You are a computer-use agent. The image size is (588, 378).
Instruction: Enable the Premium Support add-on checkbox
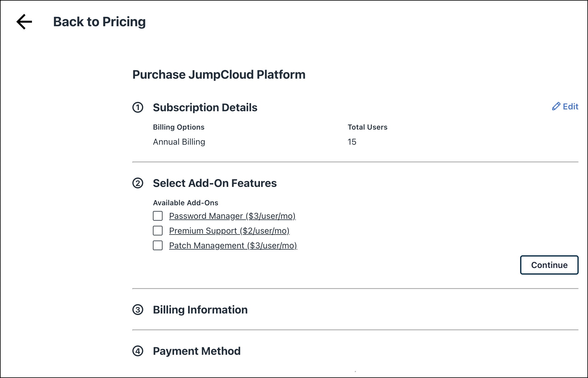[157, 231]
